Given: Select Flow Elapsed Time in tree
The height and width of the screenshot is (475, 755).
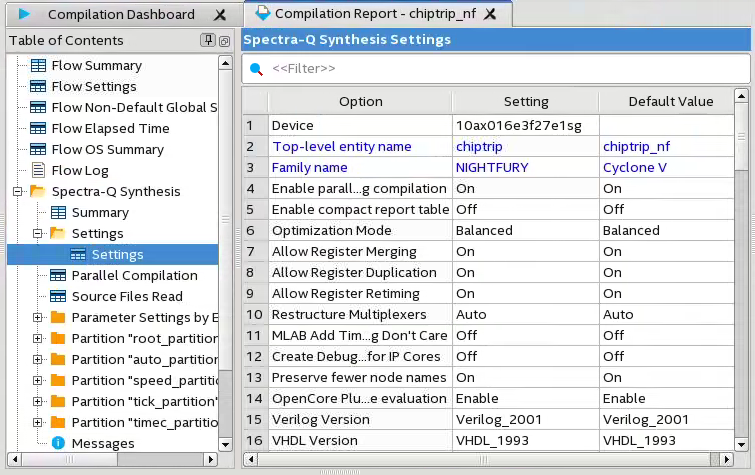Looking at the screenshot, I should [110, 128].
